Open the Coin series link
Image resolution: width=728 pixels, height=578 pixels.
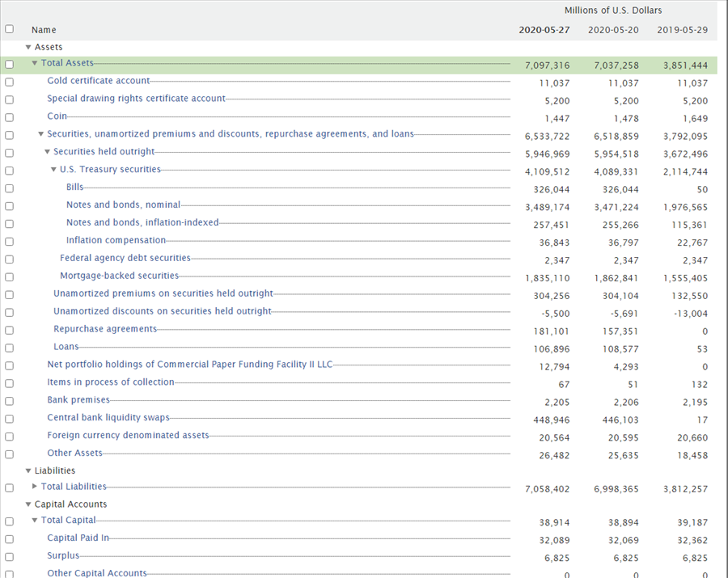(57, 116)
